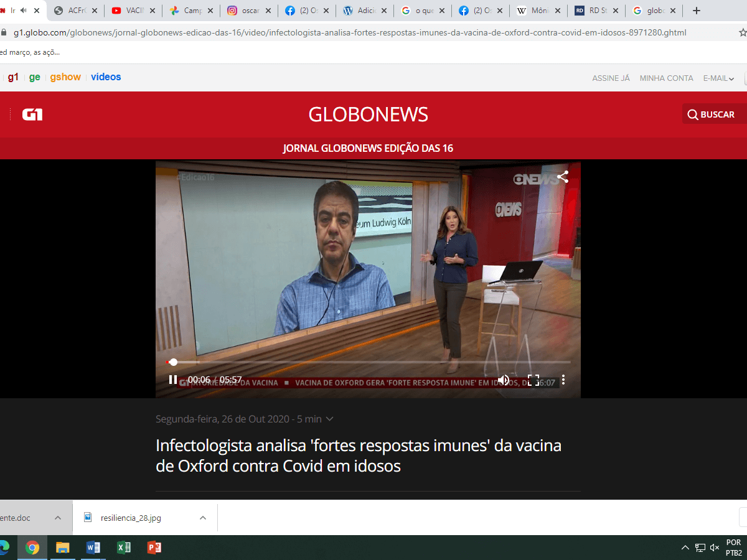The image size is (747, 560).
Task: Open the resiliencia_28.jpg downloaded file
Action: (131, 518)
